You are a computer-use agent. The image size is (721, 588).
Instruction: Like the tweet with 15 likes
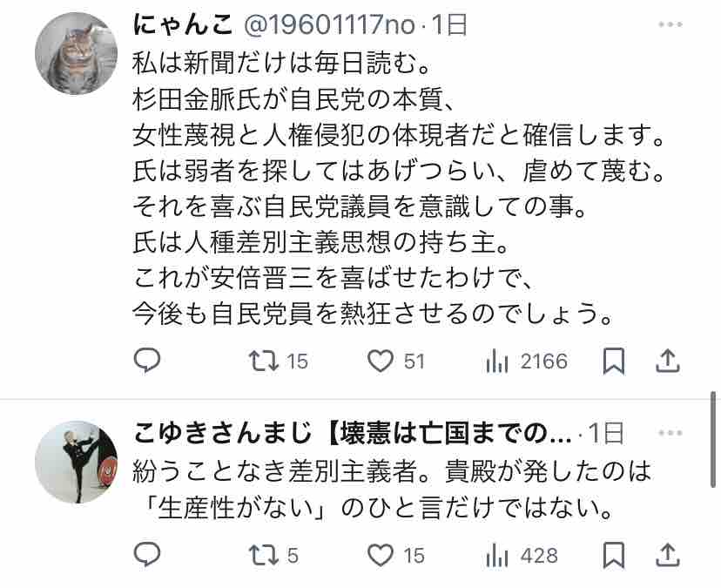coord(395,556)
